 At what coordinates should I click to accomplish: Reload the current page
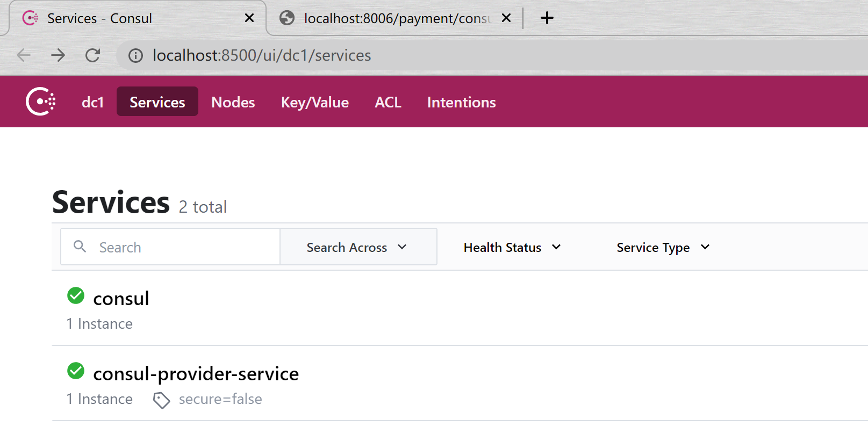click(93, 55)
